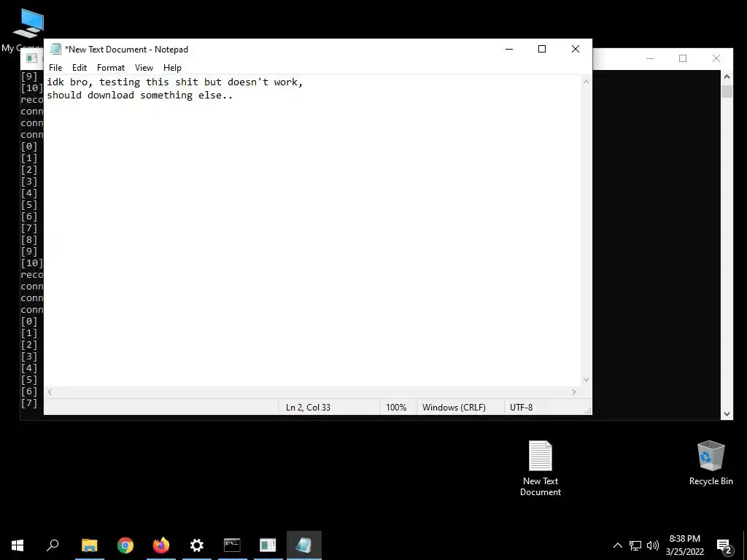747x560 pixels.
Task: Switch to the console app taskbar icon
Action: pyautogui.click(x=268, y=545)
